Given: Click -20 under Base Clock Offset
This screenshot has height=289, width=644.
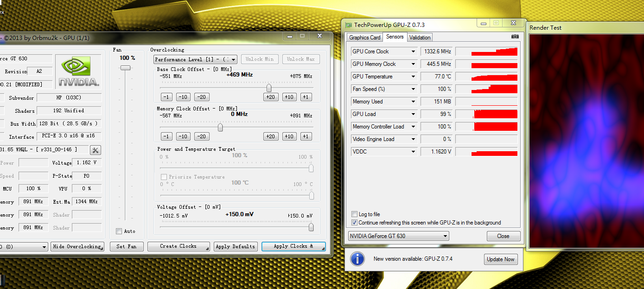Looking at the screenshot, I should point(201,97).
